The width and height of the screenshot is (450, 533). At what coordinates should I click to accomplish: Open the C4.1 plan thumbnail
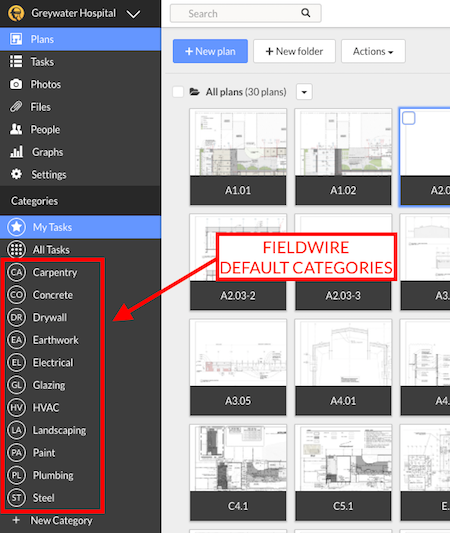(238, 472)
